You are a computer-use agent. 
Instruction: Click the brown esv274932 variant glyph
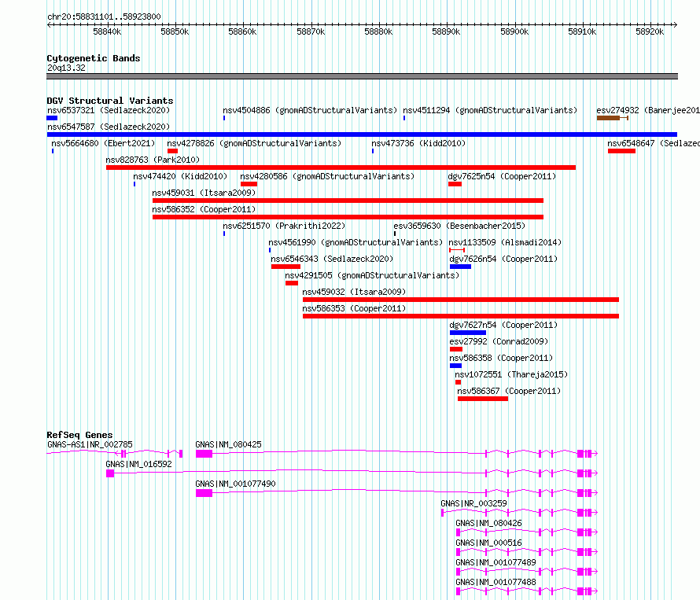[x=613, y=118]
